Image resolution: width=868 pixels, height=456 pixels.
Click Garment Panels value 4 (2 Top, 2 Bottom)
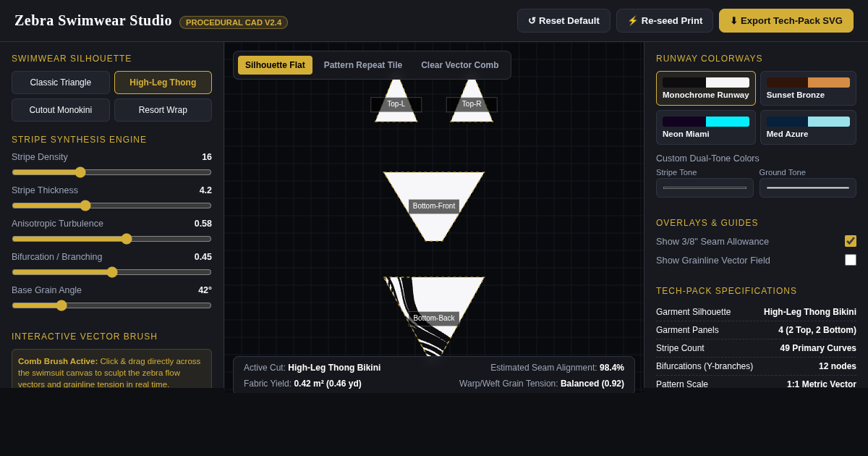pyautogui.click(x=817, y=330)
